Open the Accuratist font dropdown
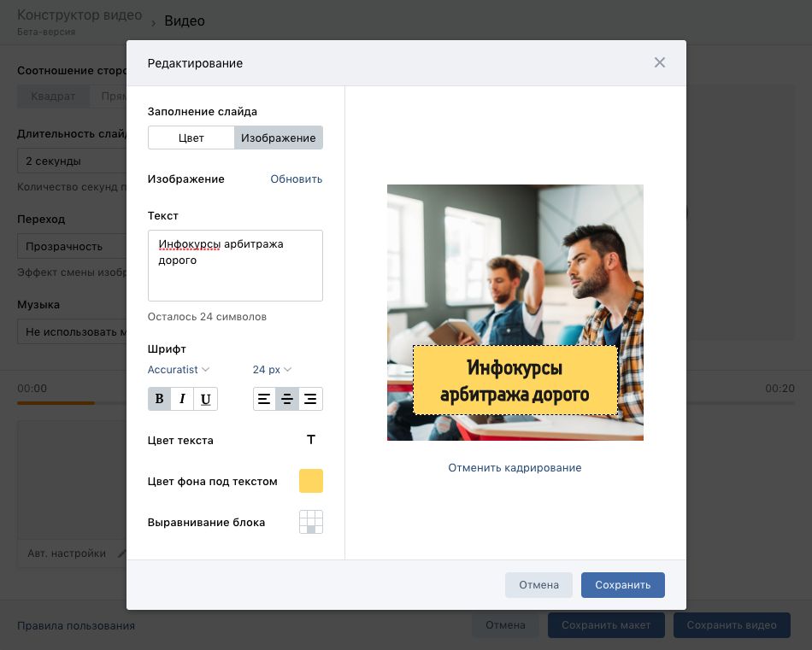The height and width of the screenshot is (650, 812). (x=178, y=370)
